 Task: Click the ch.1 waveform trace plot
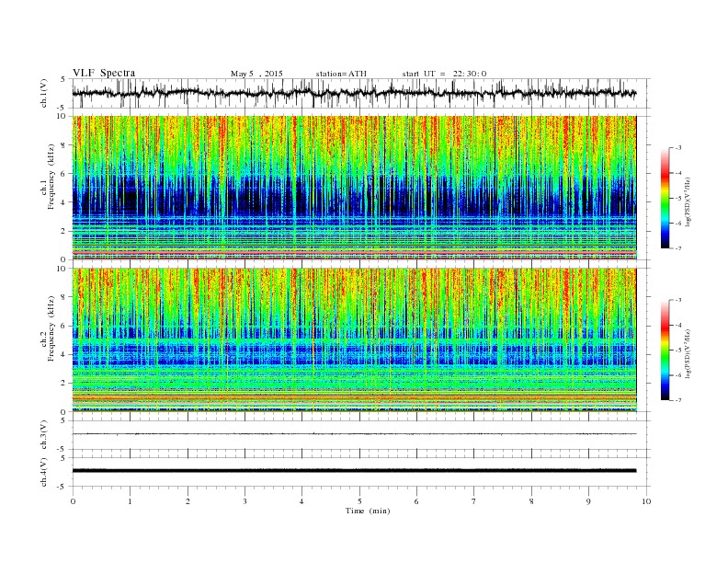pos(354,93)
